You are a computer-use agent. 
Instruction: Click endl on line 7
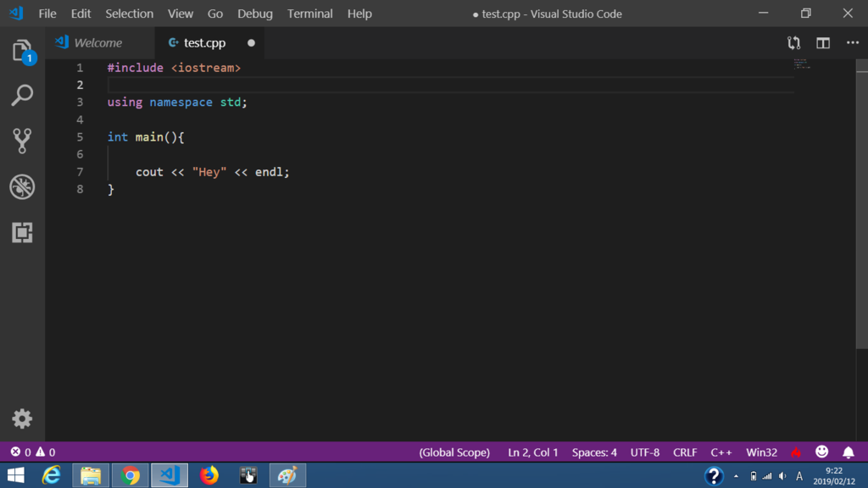click(269, 172)
